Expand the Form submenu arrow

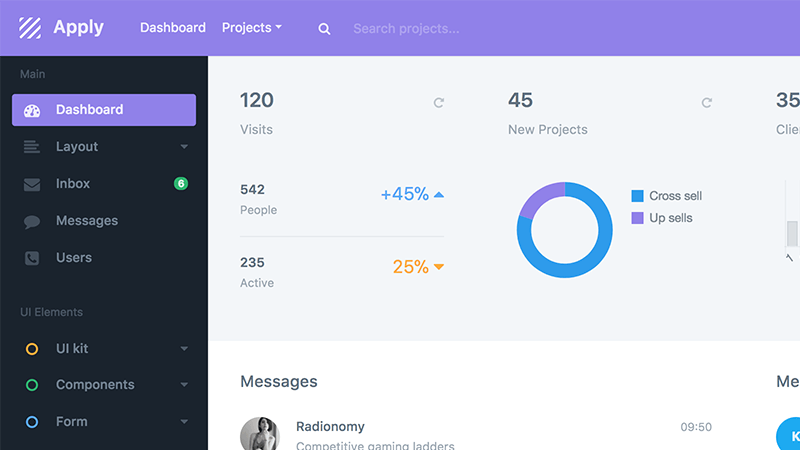point(184,421)
